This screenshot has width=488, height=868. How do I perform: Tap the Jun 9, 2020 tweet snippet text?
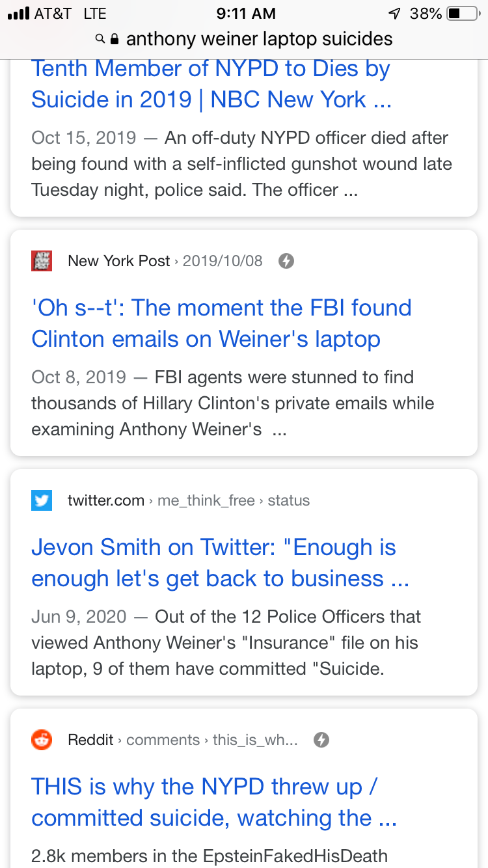(226, 643)
